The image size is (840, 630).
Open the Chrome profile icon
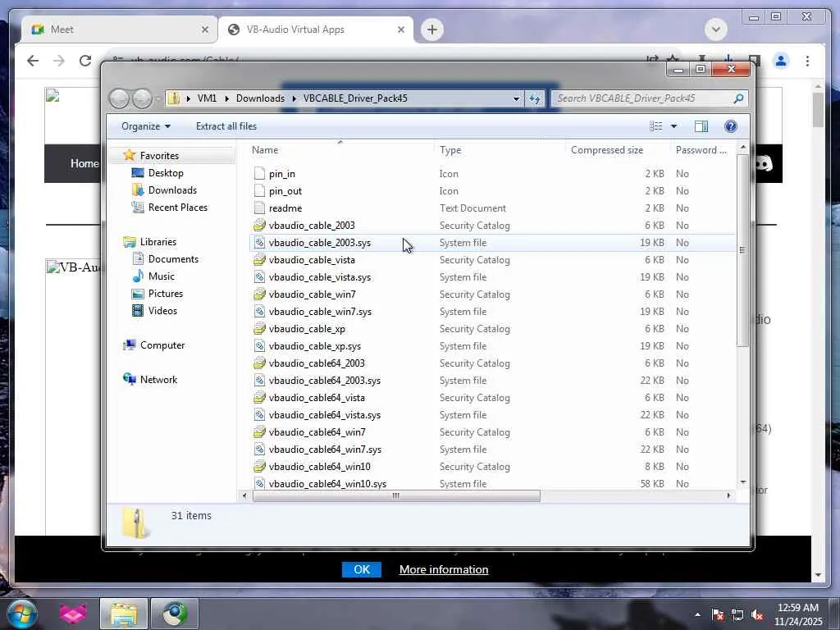tap(781, 61)
